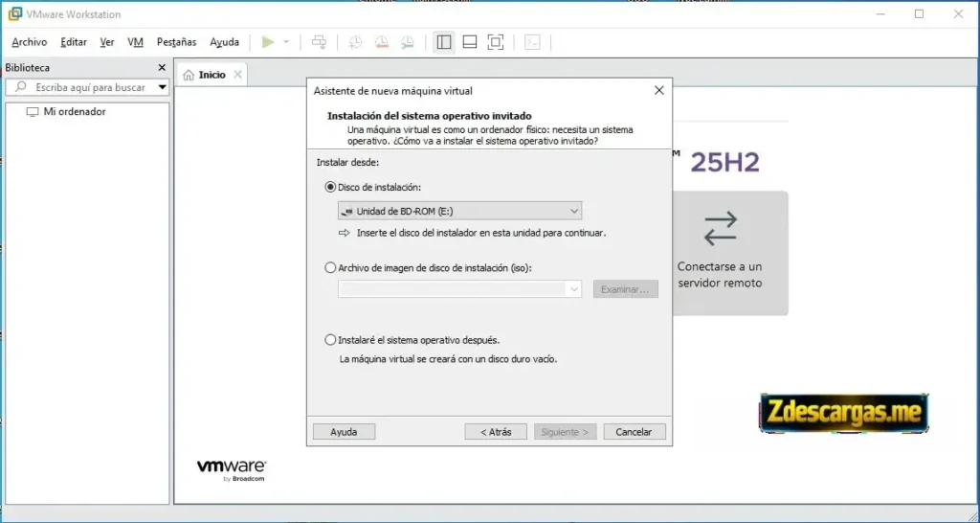Click the 'Inserte el disco del instalador' message
The width and height of the screenshot is (980, 523).
(481, 233)
